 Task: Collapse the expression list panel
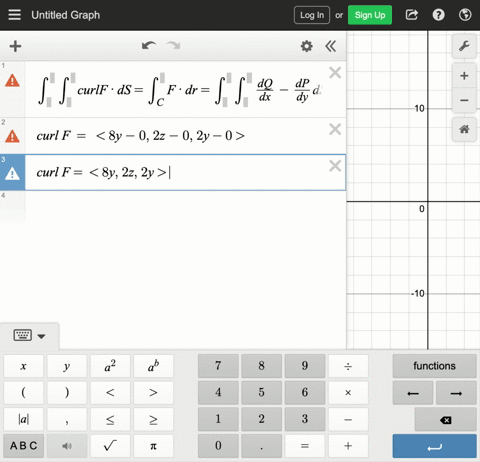point(331,46)
